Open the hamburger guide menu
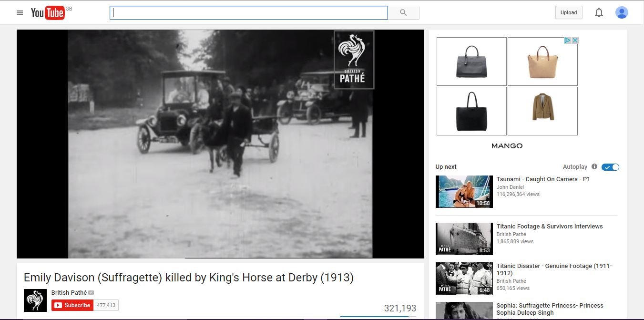The image size is (644, 320). pos(20,13)
